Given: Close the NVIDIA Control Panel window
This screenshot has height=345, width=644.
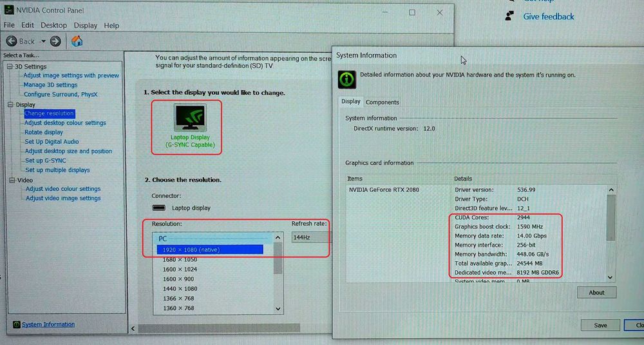Looking at the screenshot, I should point(439,13).
